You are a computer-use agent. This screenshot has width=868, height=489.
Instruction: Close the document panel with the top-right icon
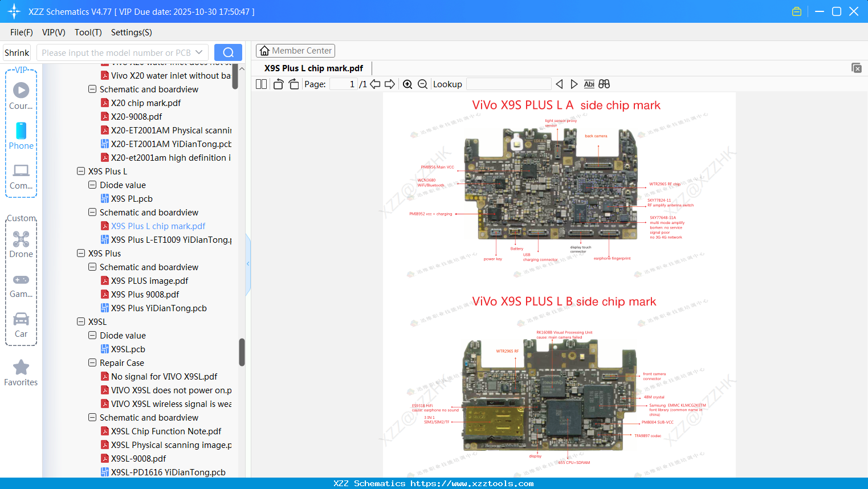pos(857,68)
